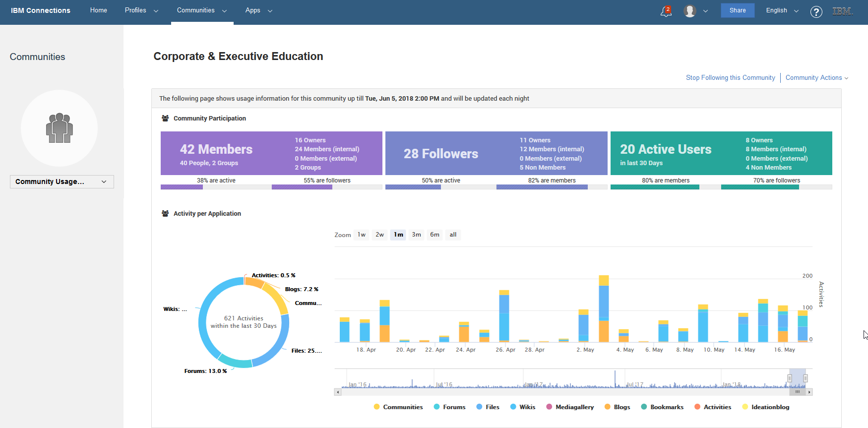868x428 pixels.
Task: Expand the English language selector
Action: [782, 10]
